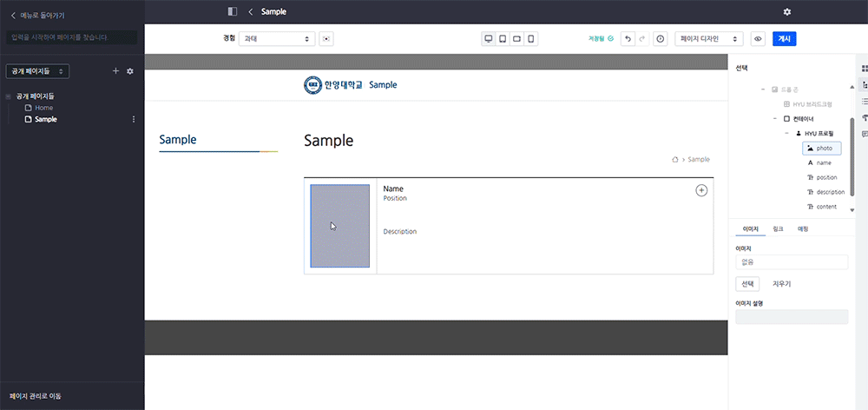Toggle the eye preview button
This screenshot has width=868, height=410.
758,39
